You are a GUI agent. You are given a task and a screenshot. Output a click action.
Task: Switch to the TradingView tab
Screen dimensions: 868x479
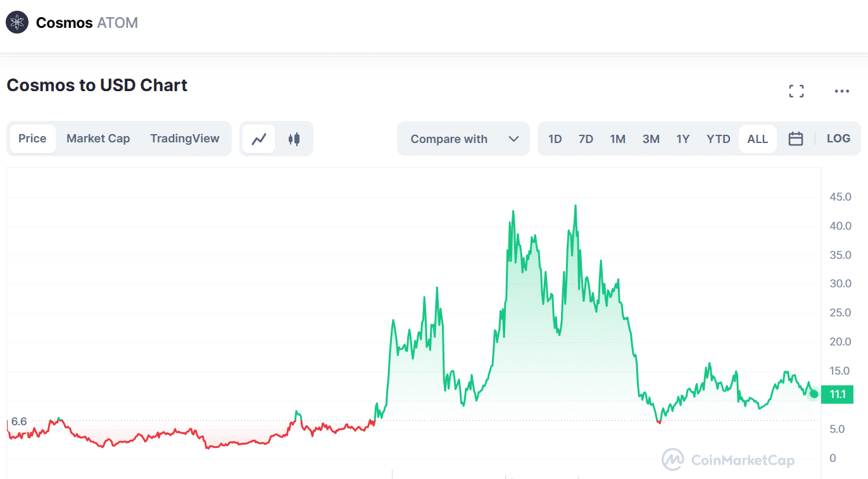point(185,139)
